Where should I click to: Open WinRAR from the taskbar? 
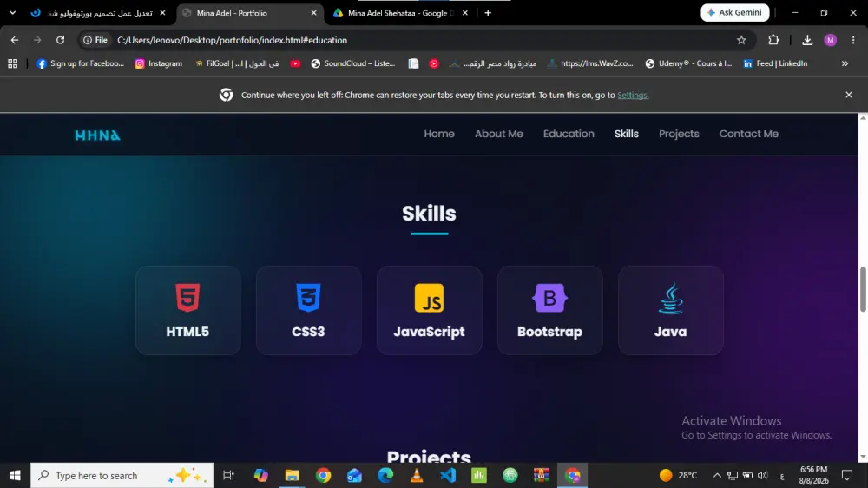[541, 475]
